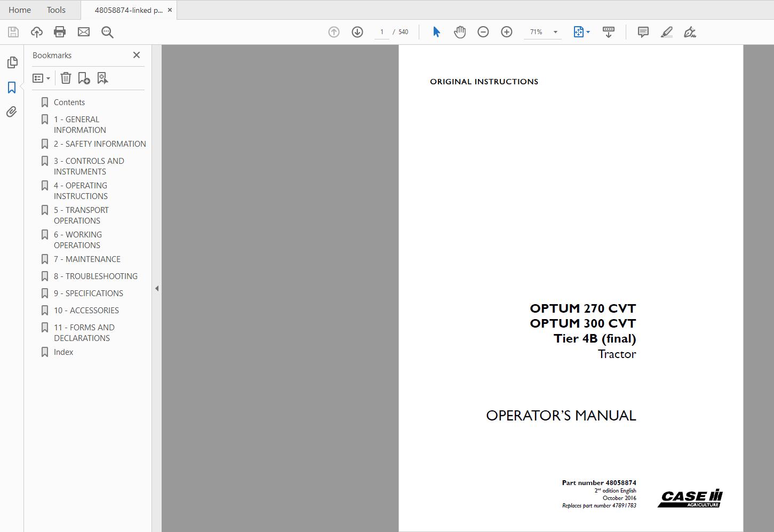The image size is (774, 532).
Task: Zoom in with the plus button
Action: pyautogui.click(x=507, y=32)
